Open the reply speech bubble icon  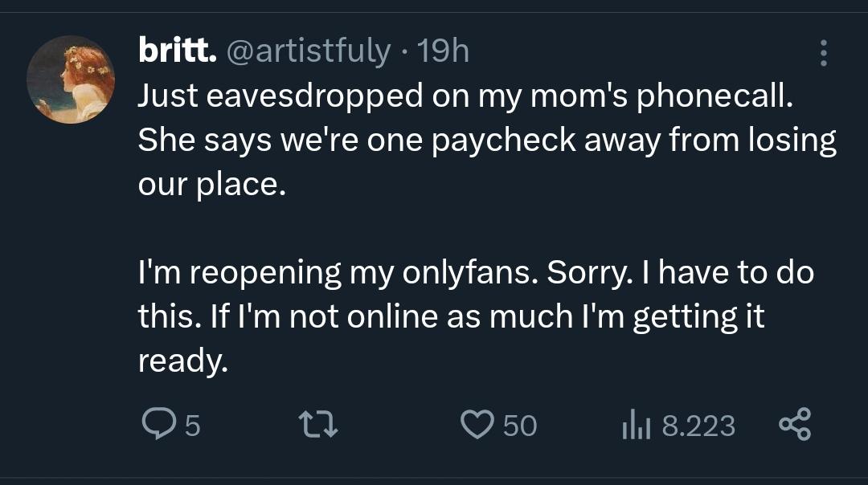157,424
